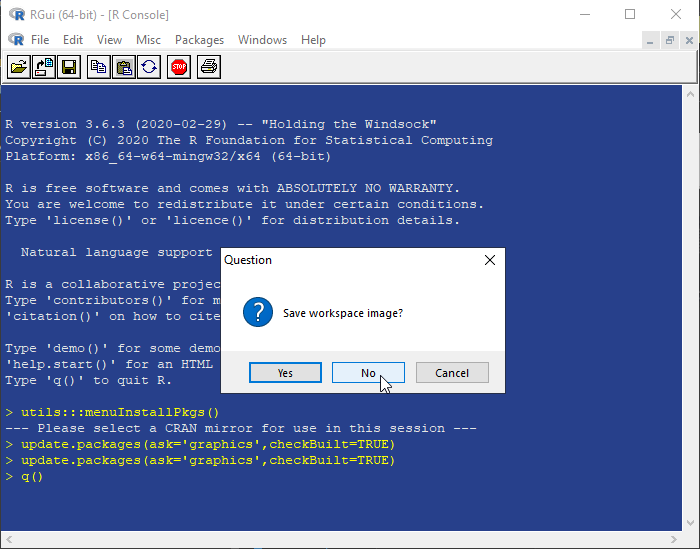The width and height of the screenshot is (700, 549).
Task: Open the Windows menu
Action: point(262,40)
